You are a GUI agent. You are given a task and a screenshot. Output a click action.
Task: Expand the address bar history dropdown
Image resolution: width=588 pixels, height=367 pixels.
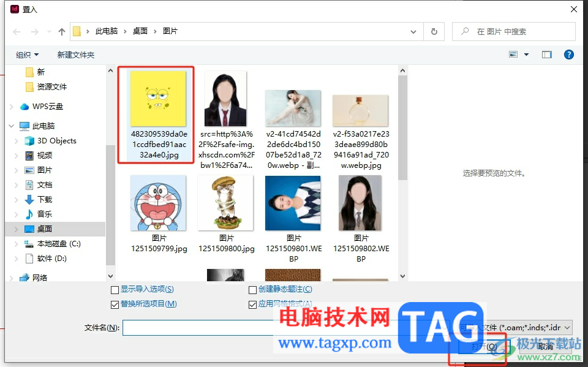pos(413,31)
